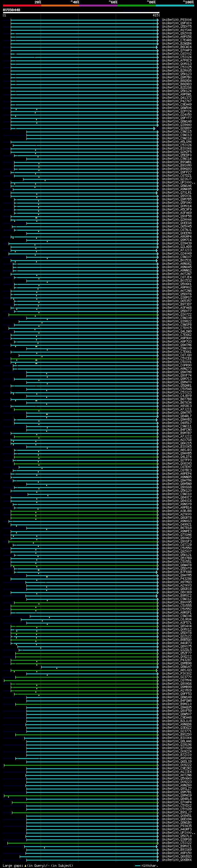Click hit name UniRef100_Q9M7B0
This screenshot has height=868, width=197.
(177, 78)
